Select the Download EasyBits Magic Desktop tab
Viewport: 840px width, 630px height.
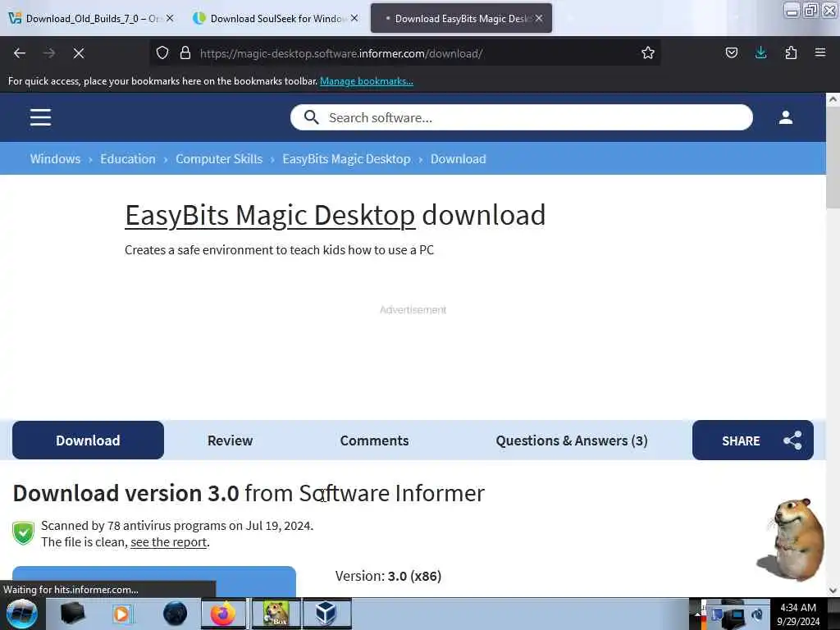[461, 18]
